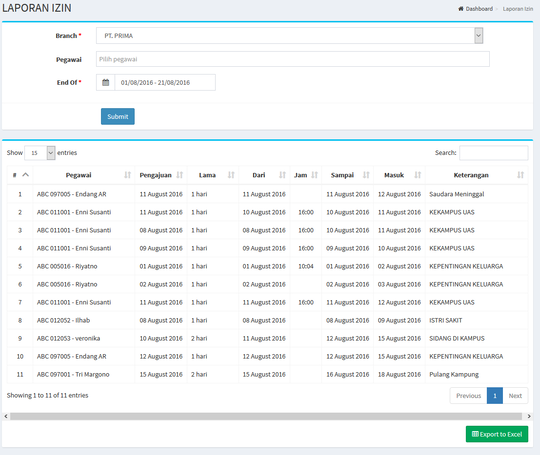540x455 pixels.
Task: Sort table by Pegawai column sort icon
Action: 127,175
